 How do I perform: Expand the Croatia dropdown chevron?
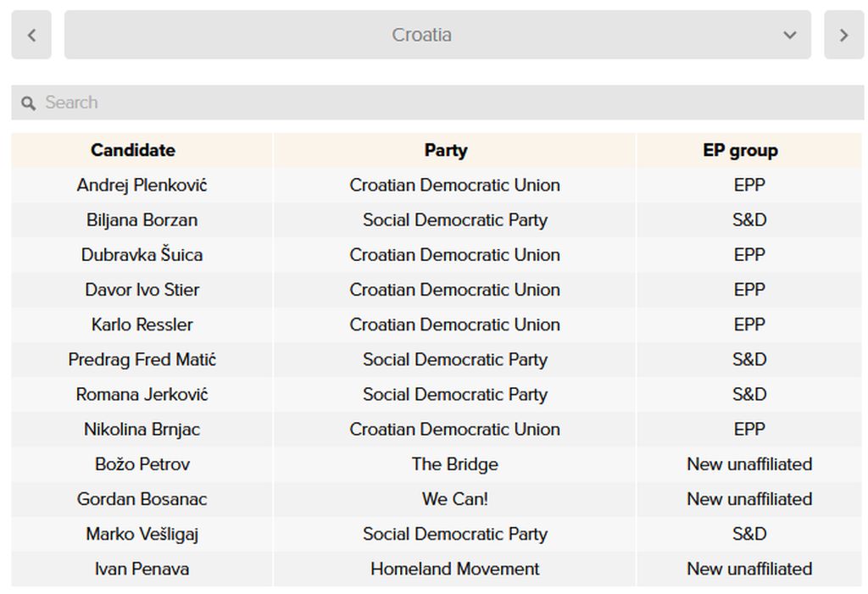[790, 35]
